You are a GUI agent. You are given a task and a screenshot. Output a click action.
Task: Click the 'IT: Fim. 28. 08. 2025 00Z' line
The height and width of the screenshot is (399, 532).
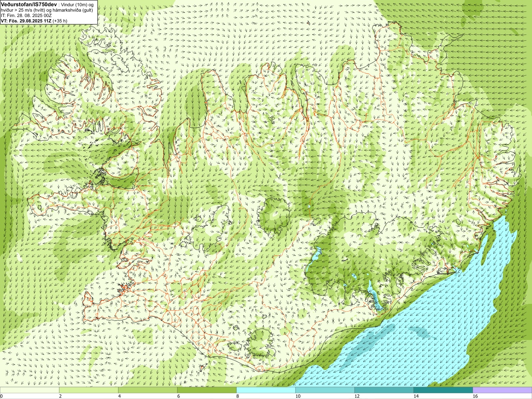pos(26,15)
